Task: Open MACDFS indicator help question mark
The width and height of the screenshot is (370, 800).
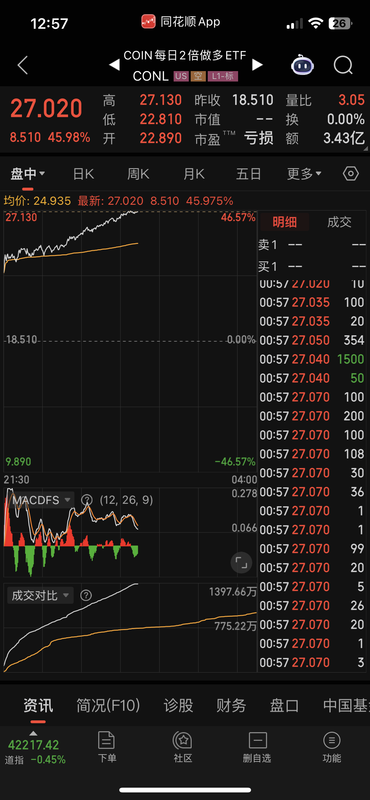Action: tap(87, 499)
